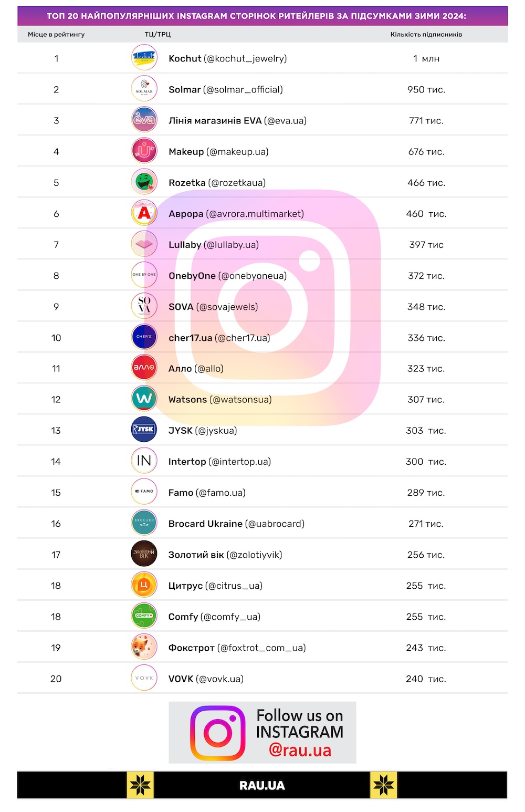The image size is (525, 812).
Task: Follow the @rau.ua Instagram handle link
Action: [x=300, y=749]
